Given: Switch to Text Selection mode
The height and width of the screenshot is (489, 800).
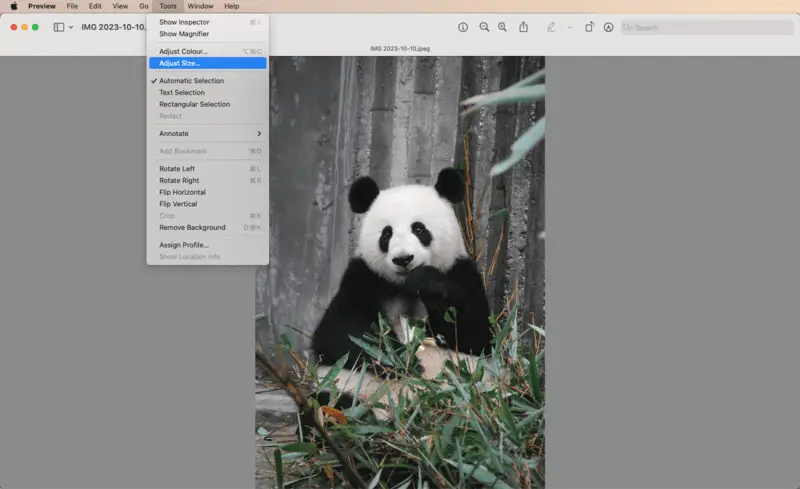Looking at the screenshot, I should coord(181,93).
